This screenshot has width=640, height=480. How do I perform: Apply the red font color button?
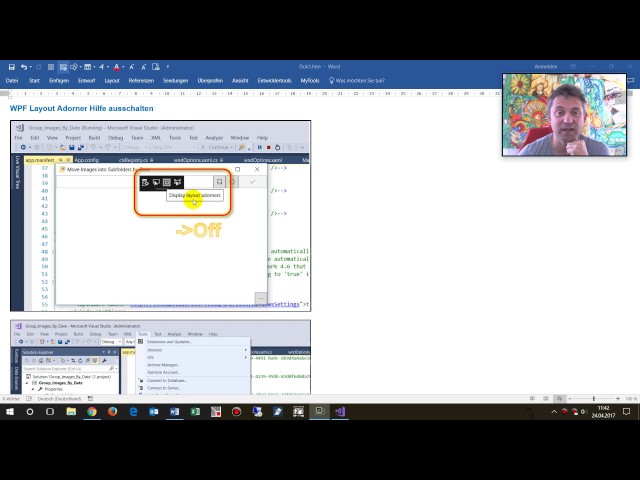point(116,67)
